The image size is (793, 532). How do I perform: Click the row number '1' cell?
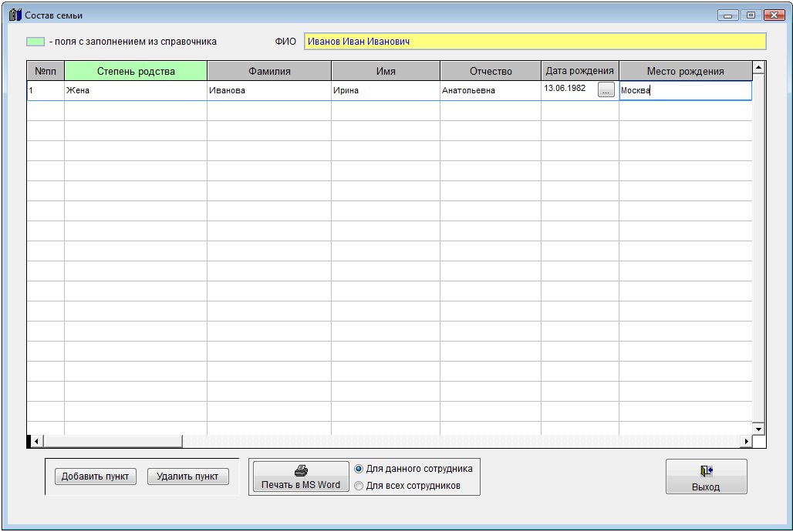pyautogui.click(x=46, y=90)
